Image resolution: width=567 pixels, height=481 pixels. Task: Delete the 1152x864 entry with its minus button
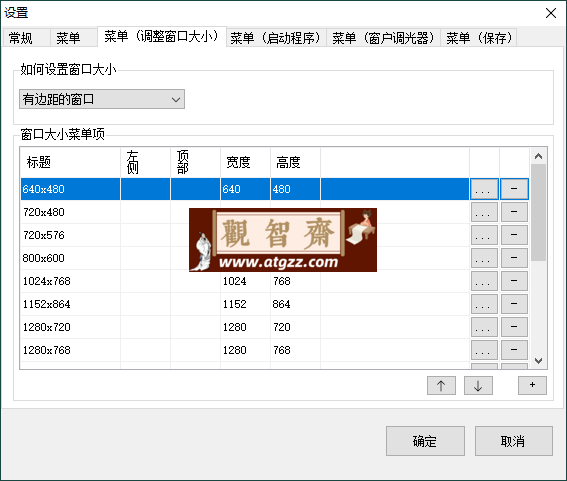514,304
